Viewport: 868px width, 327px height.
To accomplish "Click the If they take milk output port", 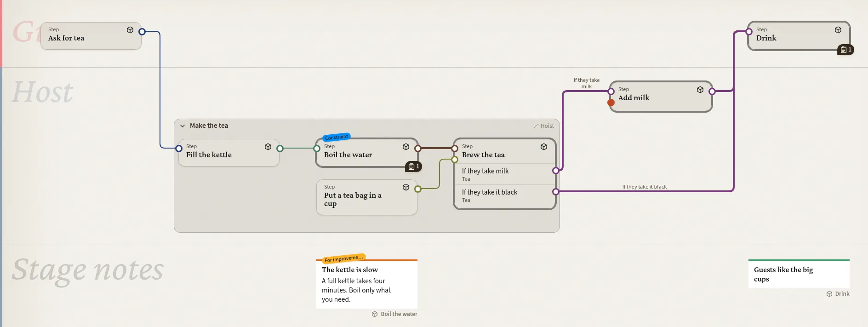I will (556, 171).
